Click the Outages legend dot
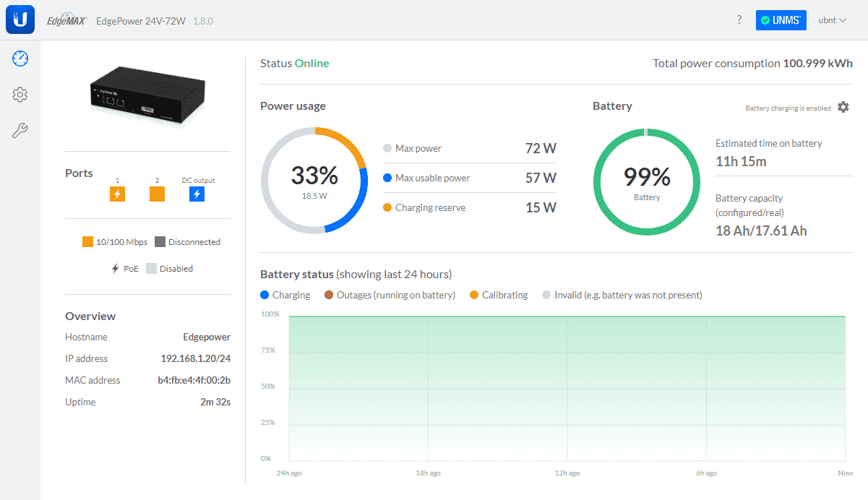The image size is (868, 500). coord(330,295)
